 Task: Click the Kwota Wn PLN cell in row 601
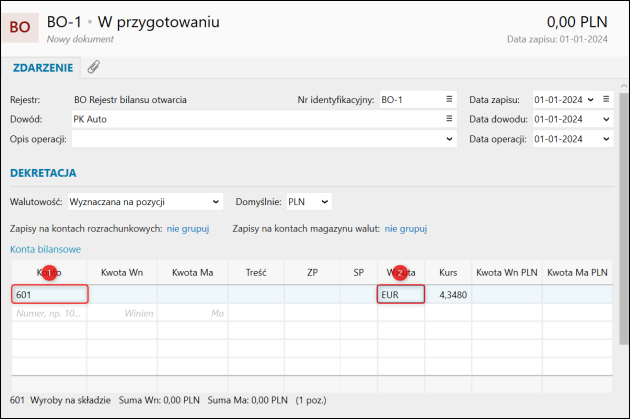(x=507, y=294)
